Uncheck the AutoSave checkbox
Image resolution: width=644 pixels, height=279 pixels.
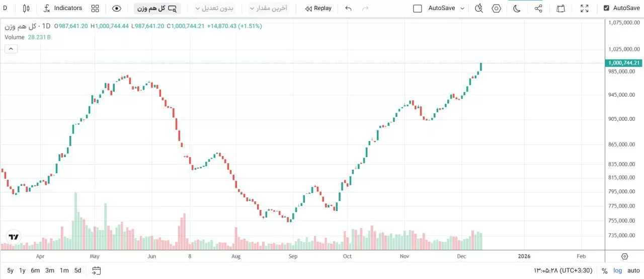tap(606, 8)
